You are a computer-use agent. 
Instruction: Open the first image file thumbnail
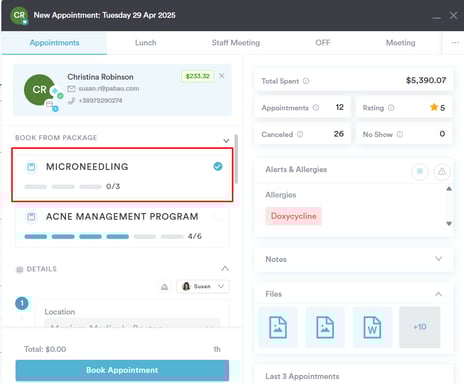[x=278, y=327]
